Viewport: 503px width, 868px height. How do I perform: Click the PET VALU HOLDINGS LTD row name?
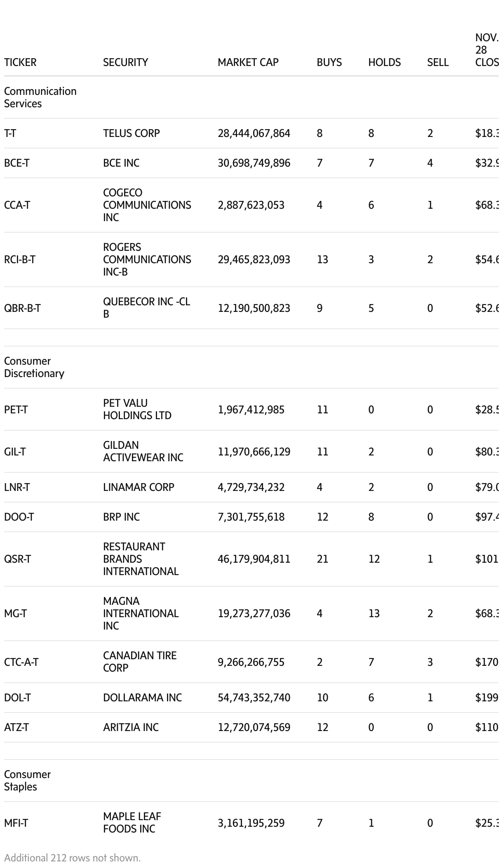point(137,409)
